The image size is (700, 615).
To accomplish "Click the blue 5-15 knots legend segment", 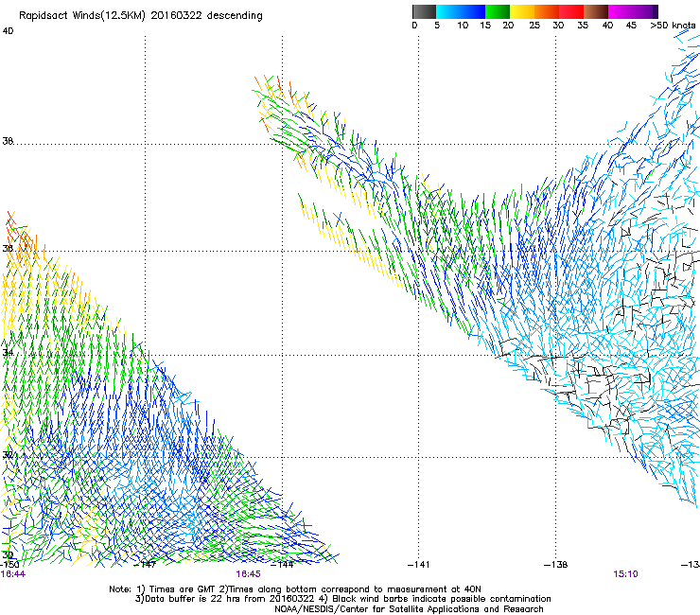I will coord(461,11).
